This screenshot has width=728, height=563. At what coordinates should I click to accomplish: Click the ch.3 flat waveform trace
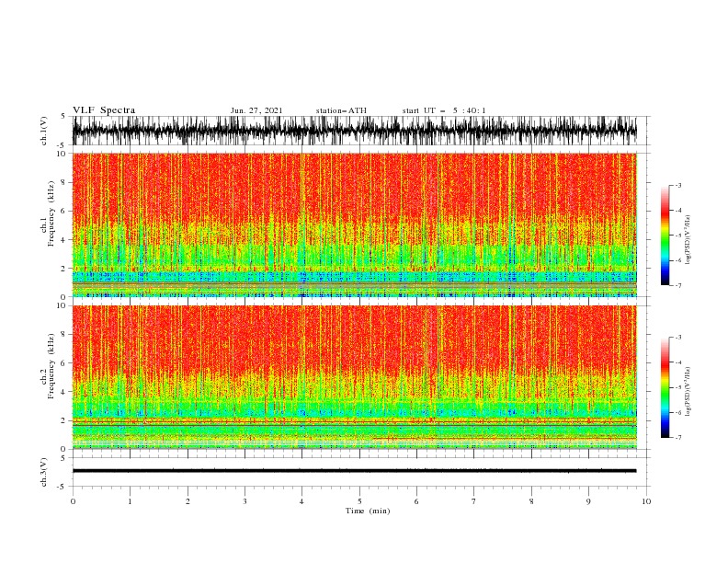354,471
